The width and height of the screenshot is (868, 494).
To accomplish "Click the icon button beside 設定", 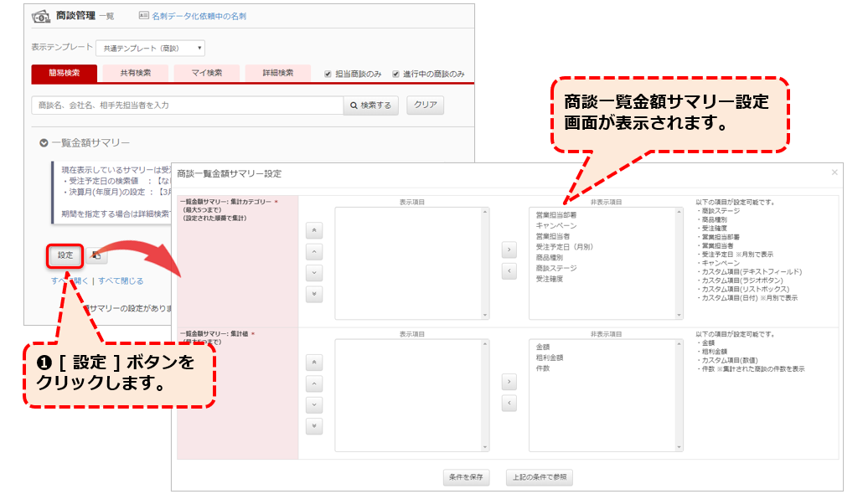I will pyautogui.click(x=96, y=255).
